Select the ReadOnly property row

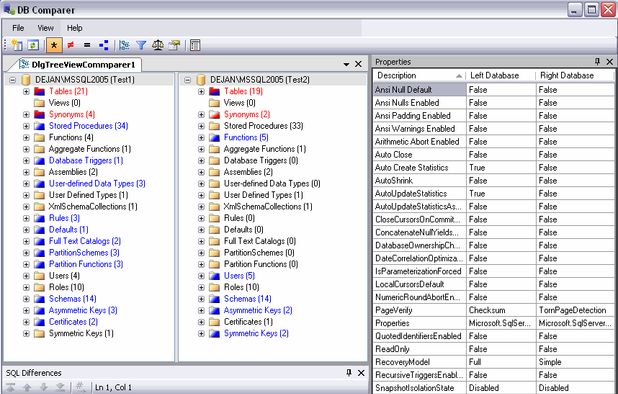click(x=493, y=349)
